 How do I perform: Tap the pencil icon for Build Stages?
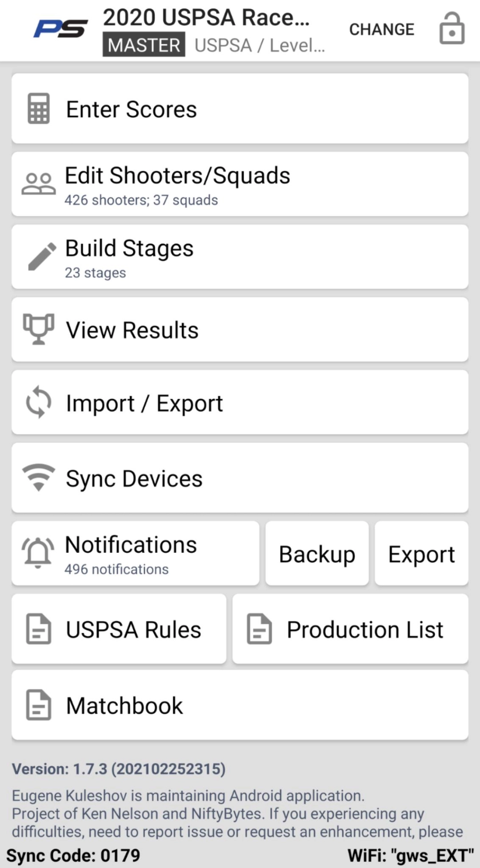coord(41,257)
